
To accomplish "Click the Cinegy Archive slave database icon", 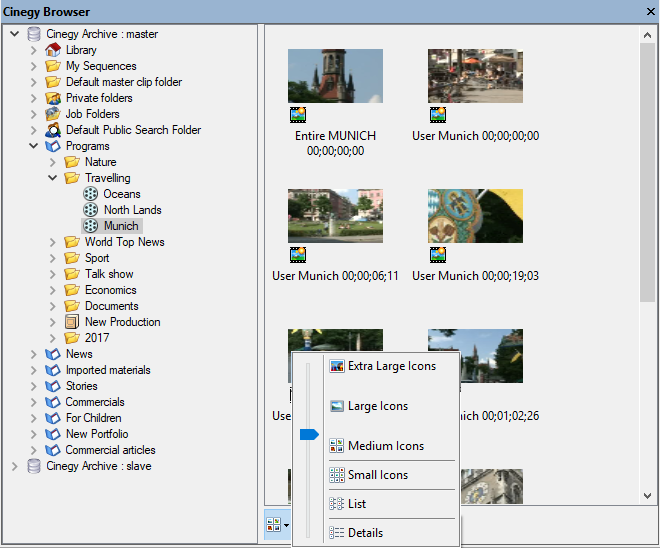I will point(34,466).
